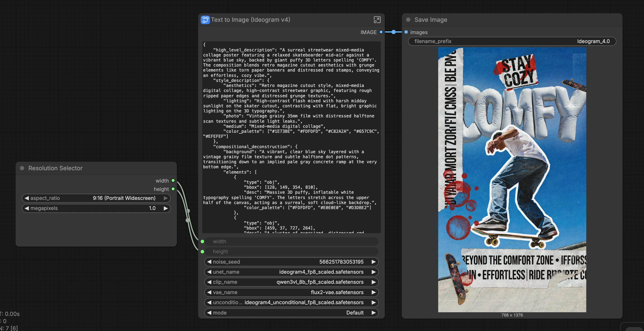Open ideogram4_unconditional_fp8_scaled dropdown

[292, 302]
